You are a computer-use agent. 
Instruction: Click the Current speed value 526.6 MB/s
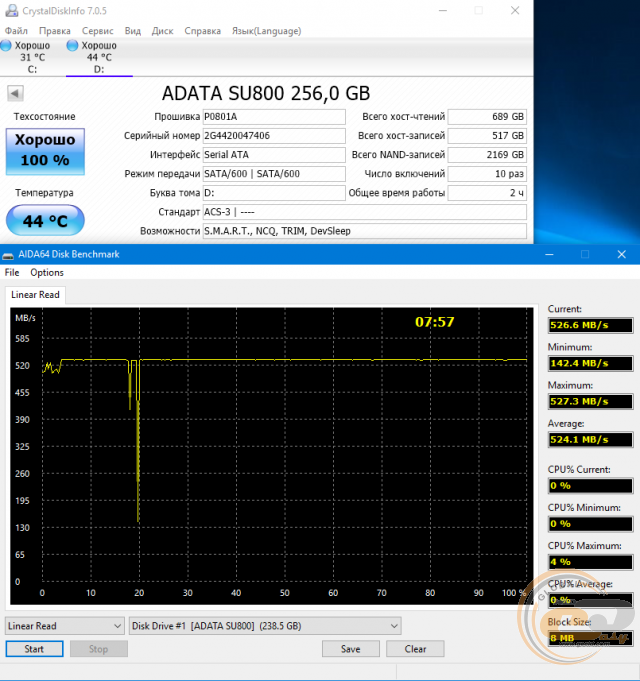pyautogui.click(x=591, y=325)
